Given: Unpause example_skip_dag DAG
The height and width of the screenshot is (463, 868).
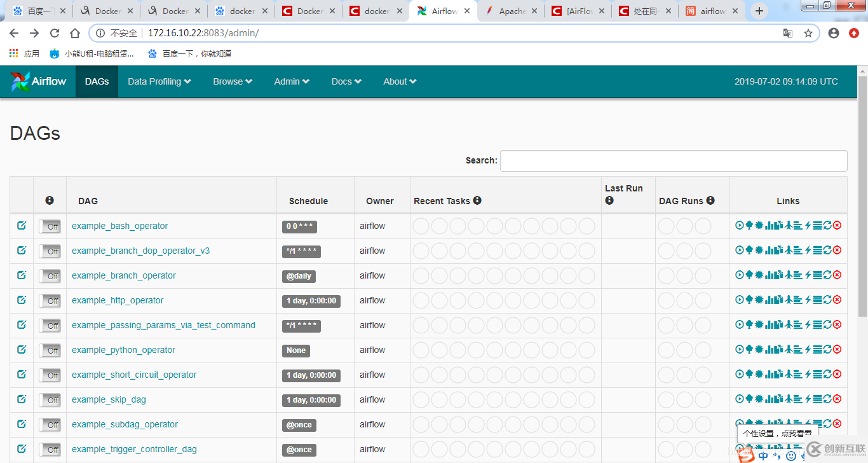Looking at the screenshot, I should click(x=50, y=400).
